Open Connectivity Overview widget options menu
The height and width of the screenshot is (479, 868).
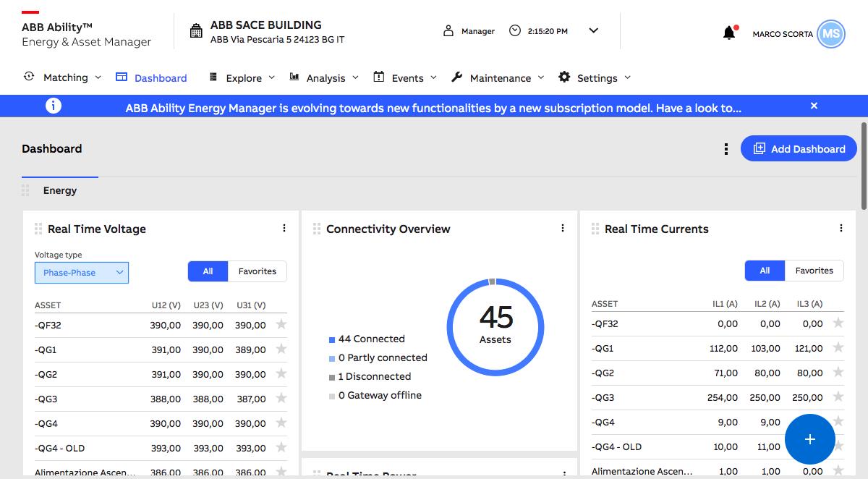[563, 228]
